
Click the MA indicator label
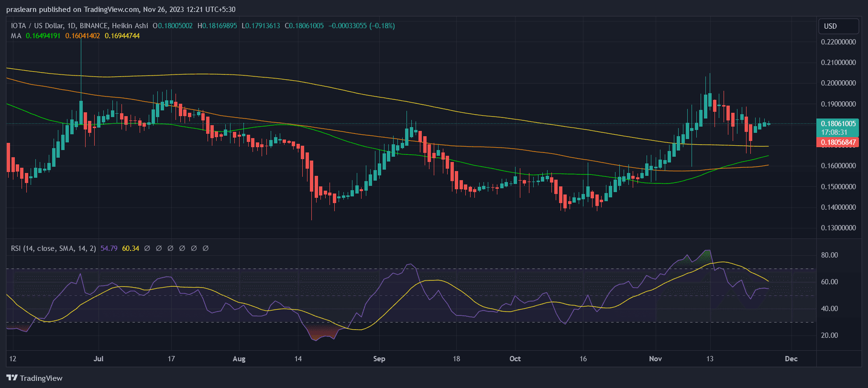16,36
